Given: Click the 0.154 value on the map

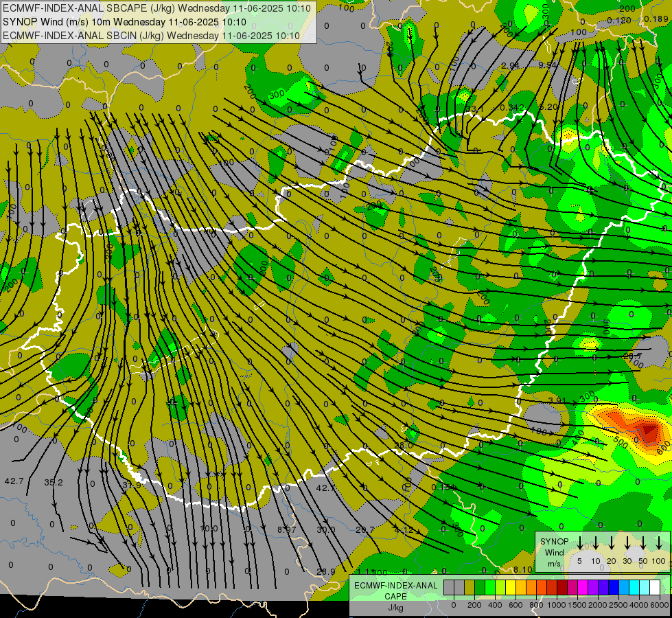Looking at the screenshot, I should (x=443, y=488).
